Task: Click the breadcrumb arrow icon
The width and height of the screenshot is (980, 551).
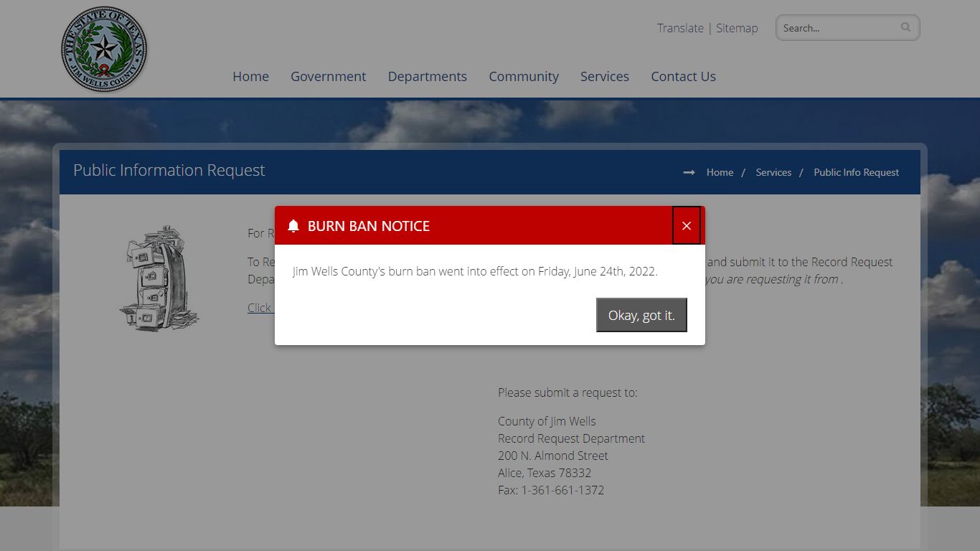Action: coord(689,172)
